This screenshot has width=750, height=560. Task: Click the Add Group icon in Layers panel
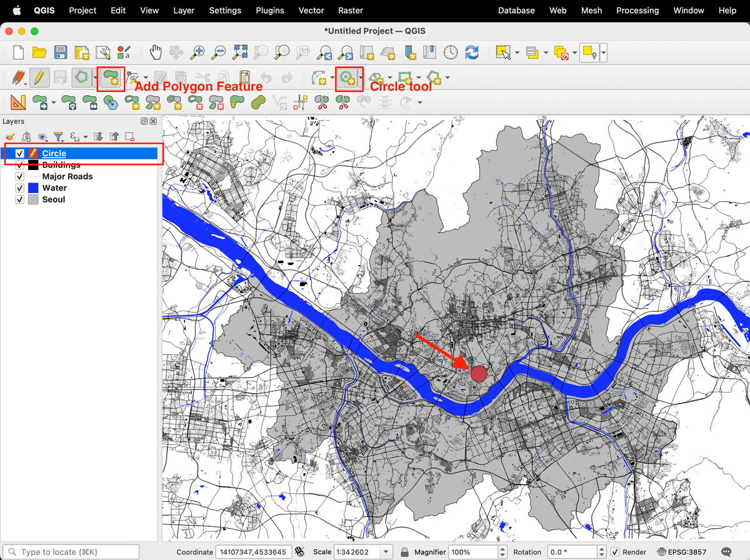tap(26, 136)
